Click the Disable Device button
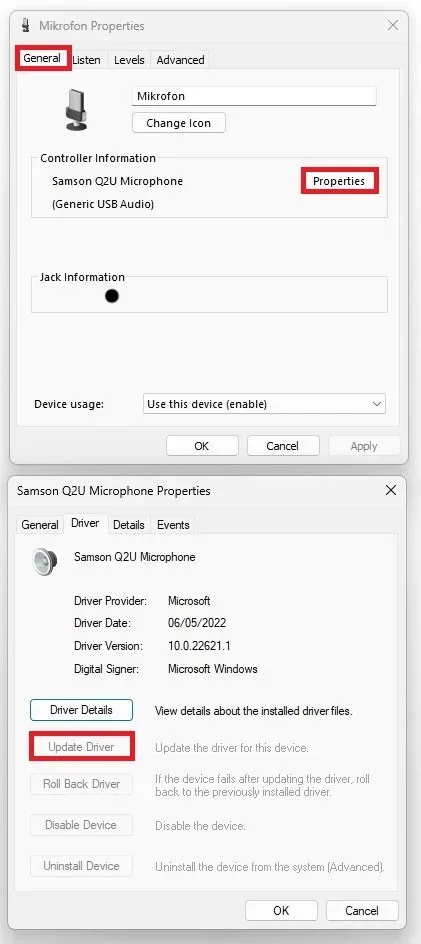Screen dimensions: 421x944 (81, 825)
